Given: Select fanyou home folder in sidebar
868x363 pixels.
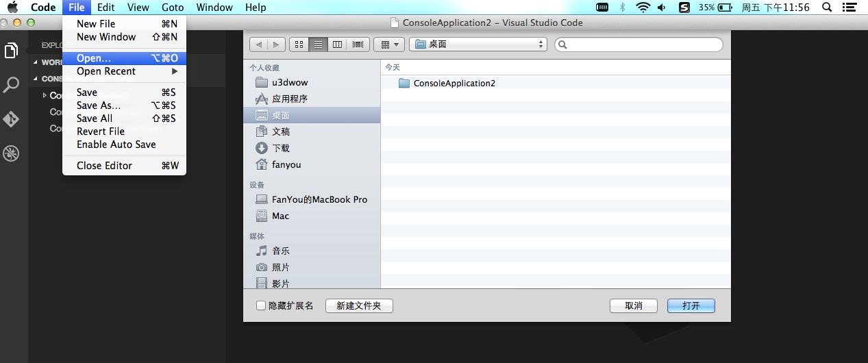Looking at the screenshot, I should pyautogui.click(x=312, y=164).
